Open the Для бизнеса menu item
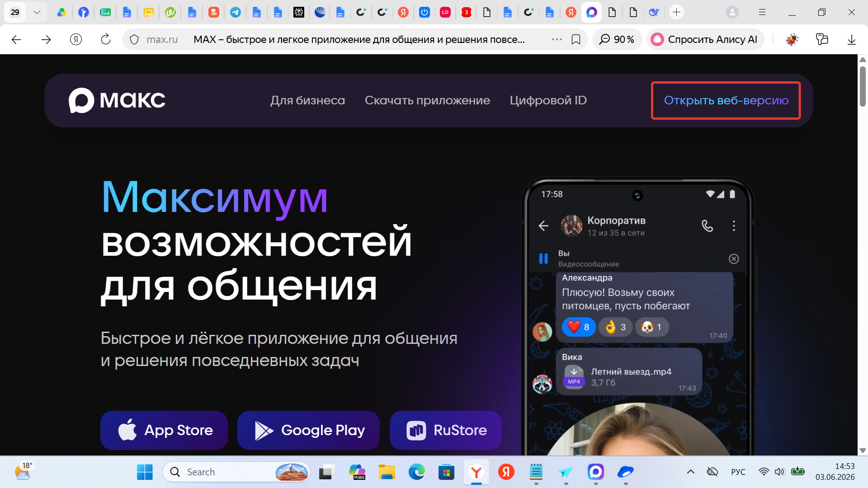The height and width of the screenshot is (488, 868). pyautogui.click(x=307, y=100)
